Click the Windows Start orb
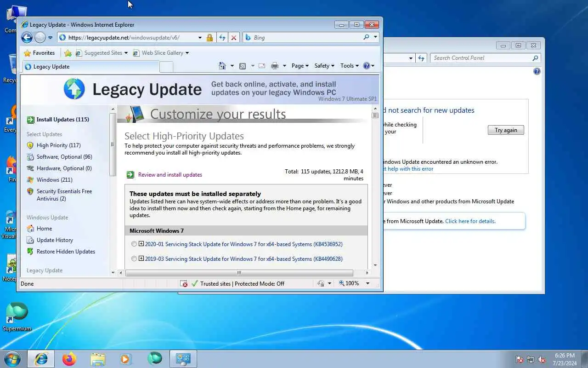The width and height of the screenshot is (588, 368). (12, 359)
